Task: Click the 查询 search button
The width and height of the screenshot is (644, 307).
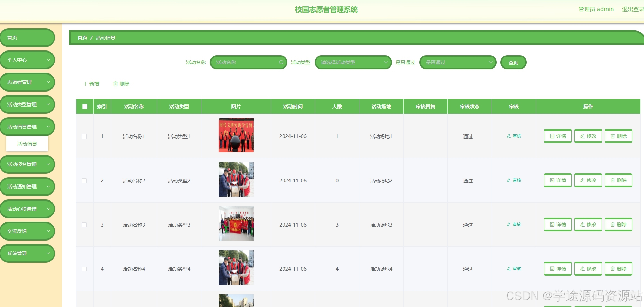Action: pos(513,63)
